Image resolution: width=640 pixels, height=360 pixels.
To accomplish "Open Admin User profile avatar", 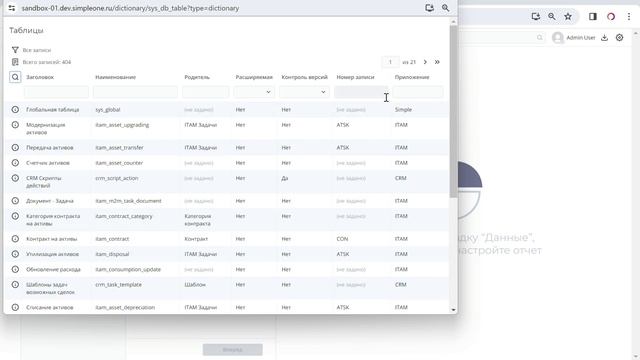I will [558, 38].
